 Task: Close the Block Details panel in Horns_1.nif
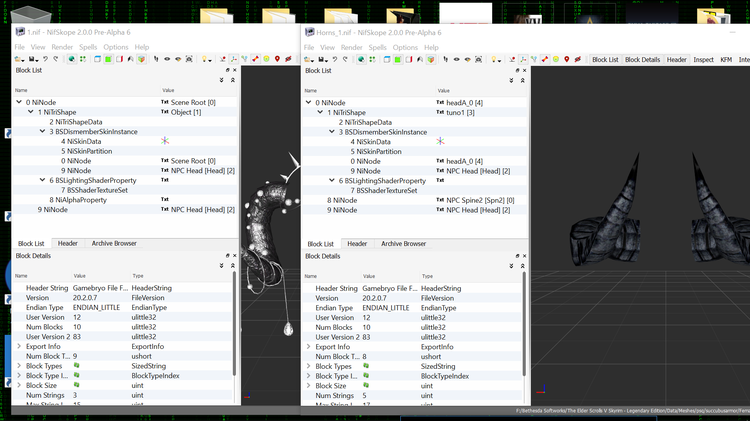click(x=524, y=256)
